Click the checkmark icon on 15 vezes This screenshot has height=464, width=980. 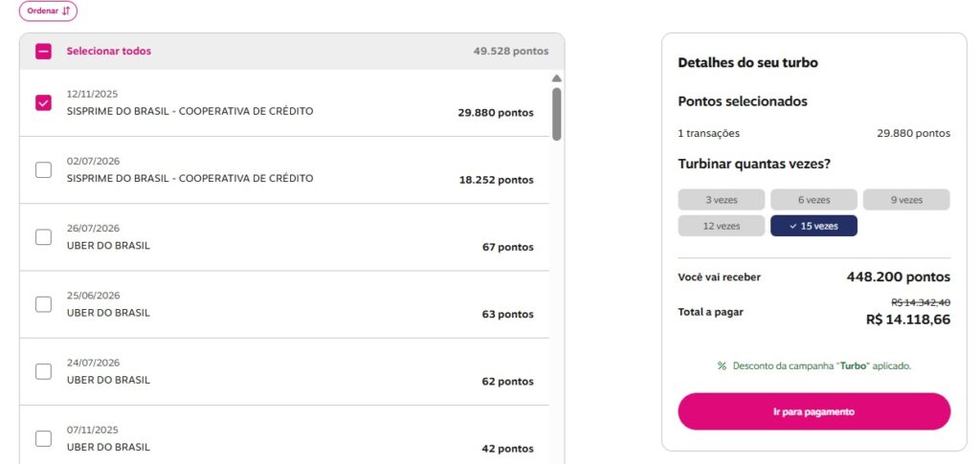[x=793, y=226]
